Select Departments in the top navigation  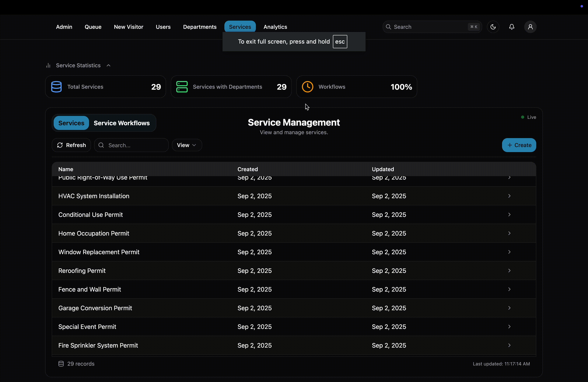[x=199, y=27]
